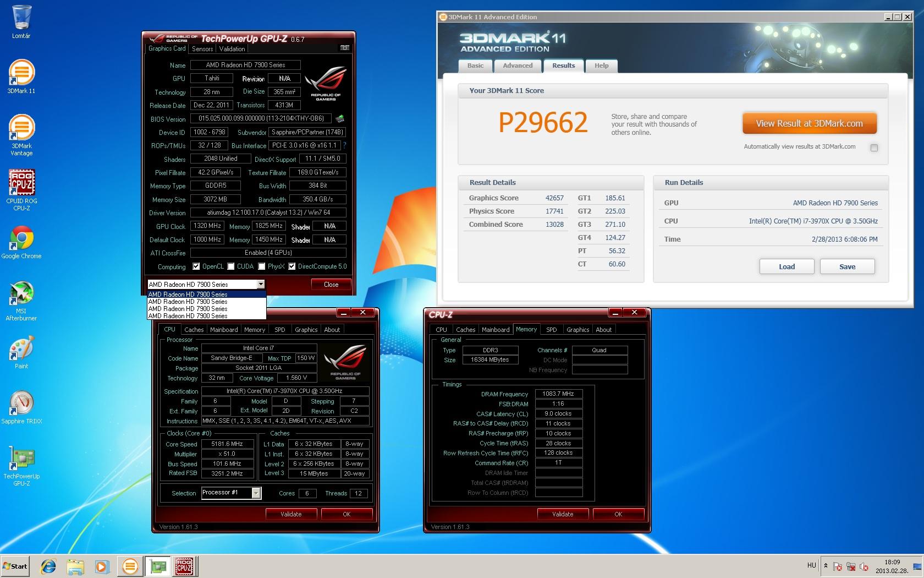Click the Graphics Score value 42657
The width and height of the screenshot is (924, 578).
click(554, 198)
